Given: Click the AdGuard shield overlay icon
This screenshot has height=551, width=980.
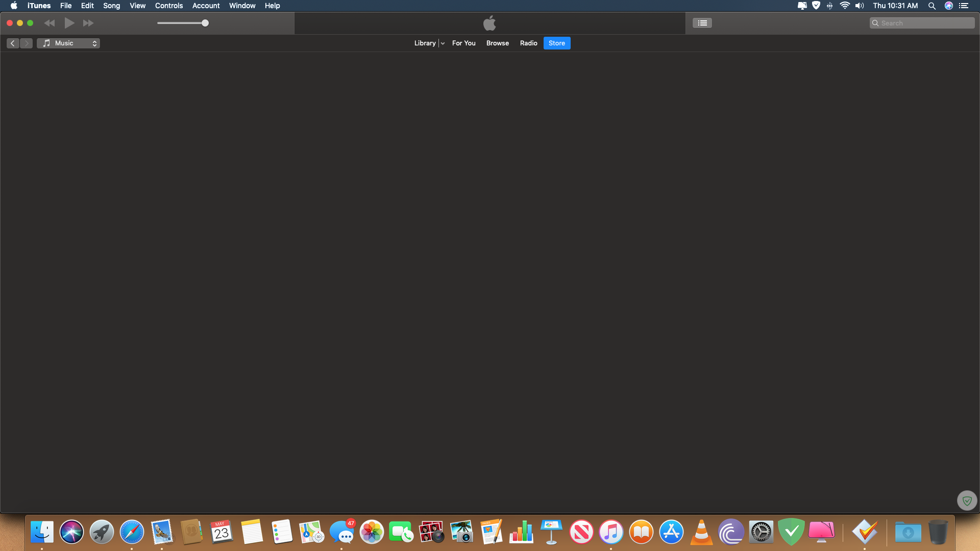Looking at the screenshot, I should click(x=967, y=501).
